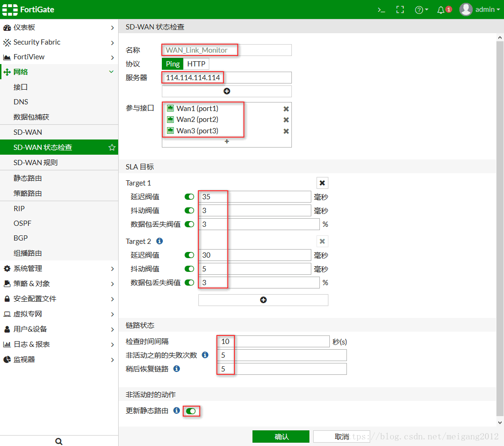Viewport: 504px width, 446px height.
Task: Click the name field WAN_Link_Monitor
Action: coord(226,50)
